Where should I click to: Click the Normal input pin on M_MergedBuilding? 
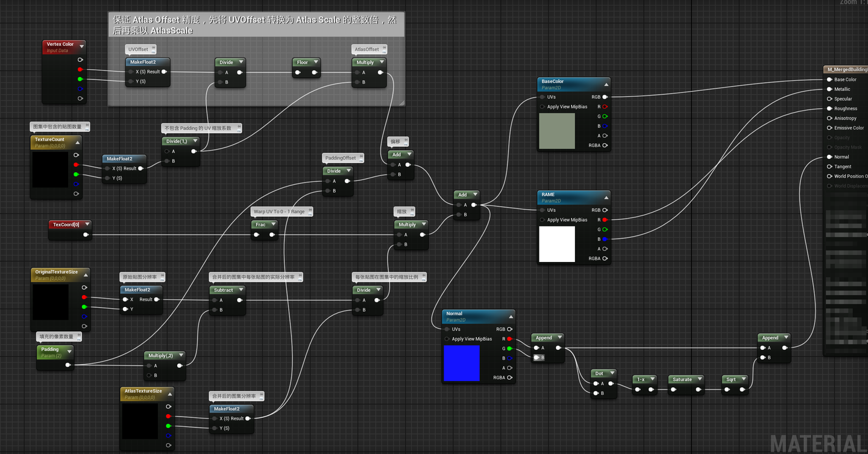point(828,157)
